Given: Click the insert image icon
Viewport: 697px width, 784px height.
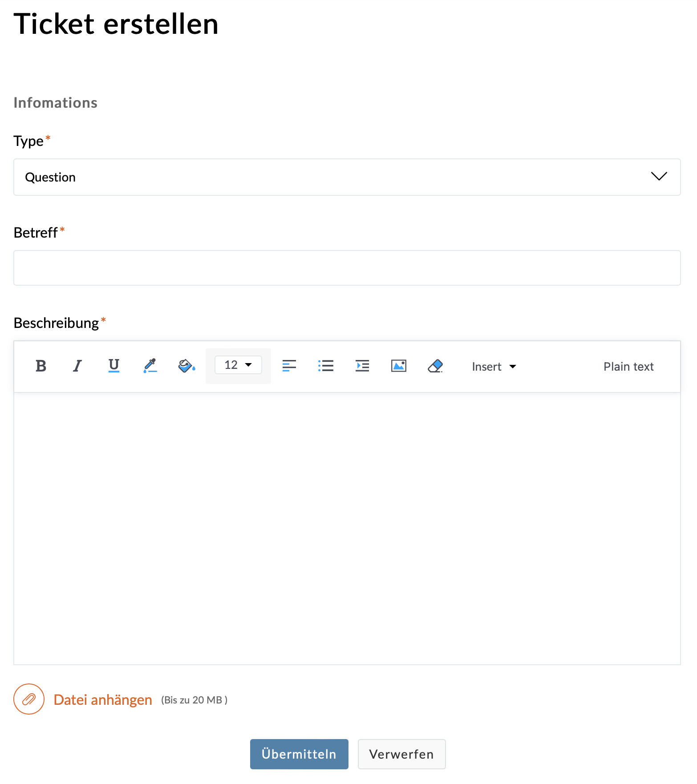Looking at the screenshot, I should click(x=399, y=366).
